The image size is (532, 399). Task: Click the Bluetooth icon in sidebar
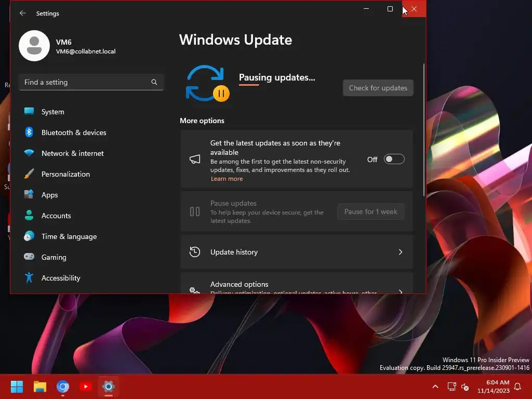[29, 132]
